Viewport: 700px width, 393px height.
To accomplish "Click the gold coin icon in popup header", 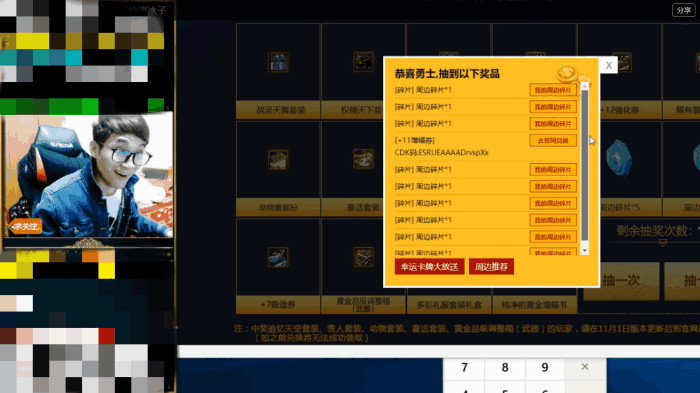I will (x=567, y=73).
